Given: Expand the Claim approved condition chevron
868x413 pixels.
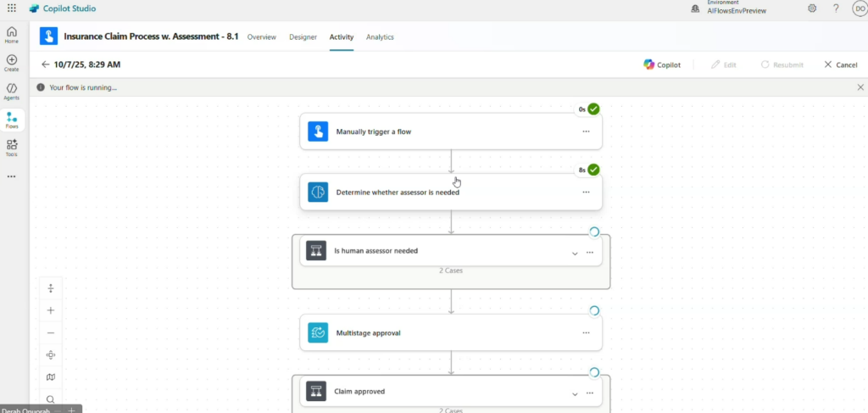Looking at the screenshot, I should tap(575, 393).
